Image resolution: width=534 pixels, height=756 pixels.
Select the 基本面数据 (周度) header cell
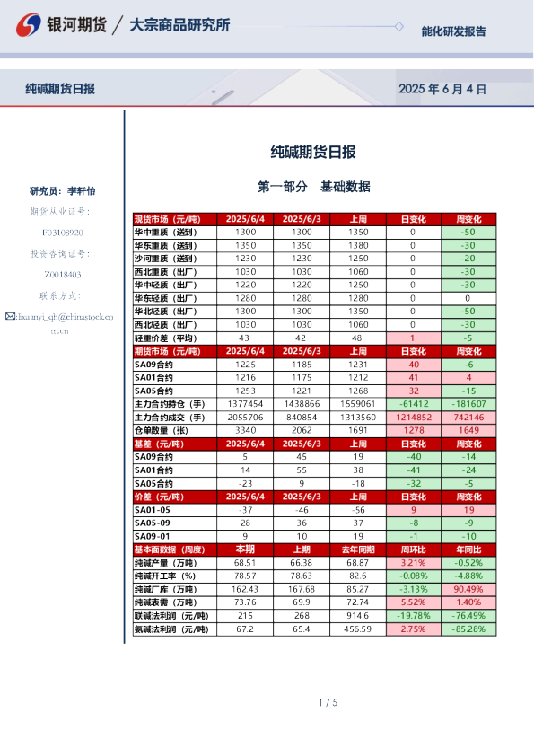pyautogui.click(x=175, y=549)
